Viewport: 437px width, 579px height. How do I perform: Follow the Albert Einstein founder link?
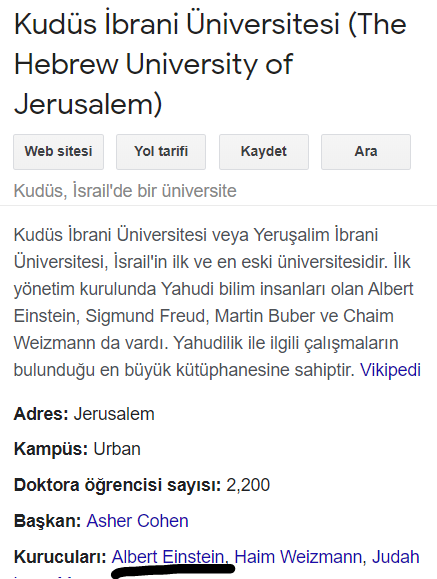pos(168,557)
